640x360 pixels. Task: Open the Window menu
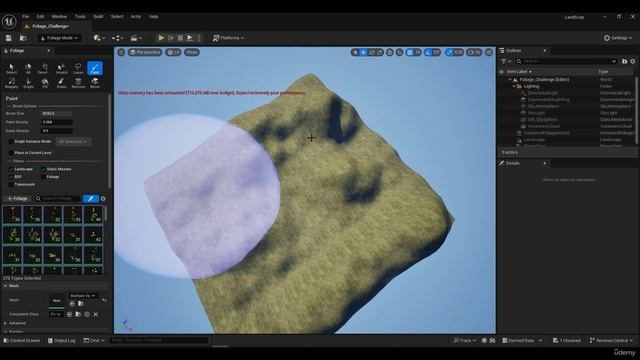click(59, 17)
